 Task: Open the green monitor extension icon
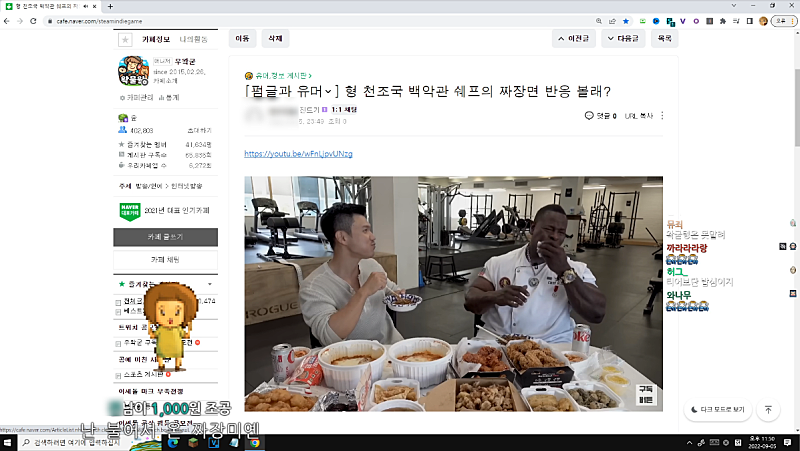(643, 21)
